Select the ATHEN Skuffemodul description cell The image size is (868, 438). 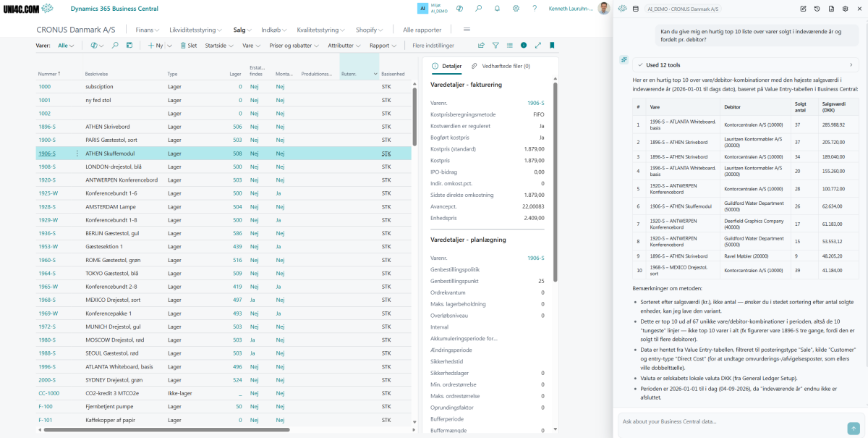110,153
